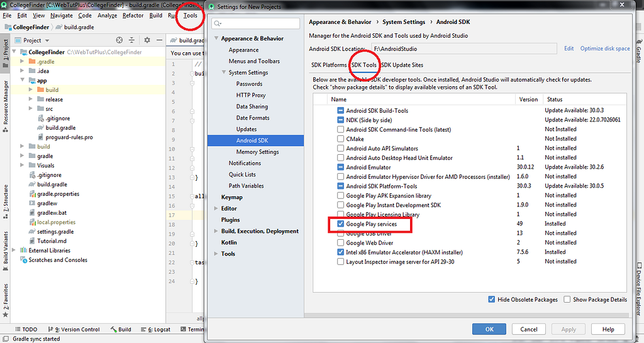The width and height of the screenshot is (644, 343).
Task: Open the Refactor menu
Action: 133,16
